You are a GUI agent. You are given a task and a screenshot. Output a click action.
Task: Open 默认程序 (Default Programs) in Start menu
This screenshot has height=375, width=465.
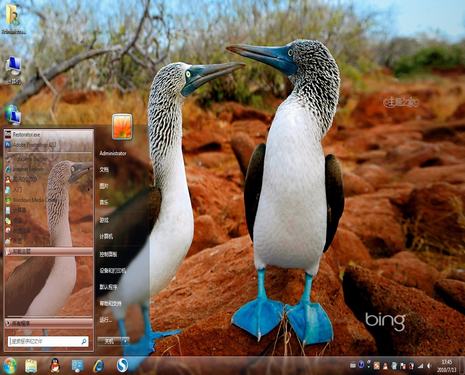click(x=108, y=287)
